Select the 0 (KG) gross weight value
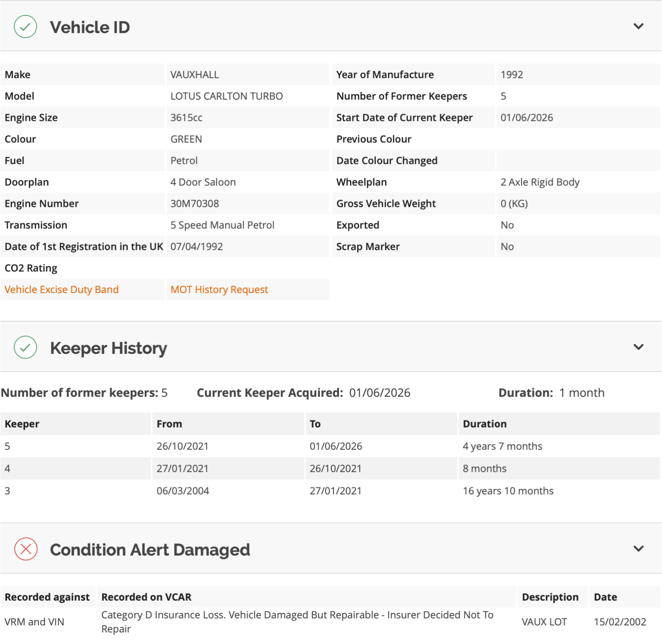The image size is (662, 644). (514, 204)
